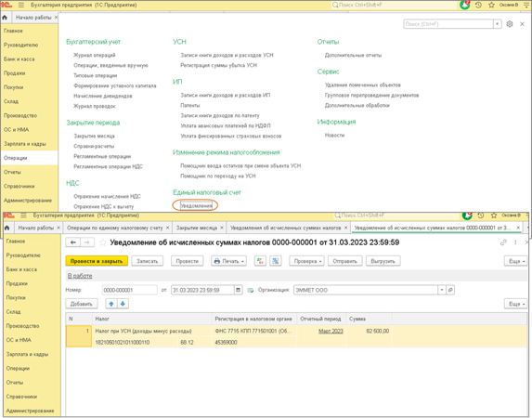Click home icon in top window tab bar
Image resolution: width=532 pixels, height=418 pixels.
pos(5,18)
